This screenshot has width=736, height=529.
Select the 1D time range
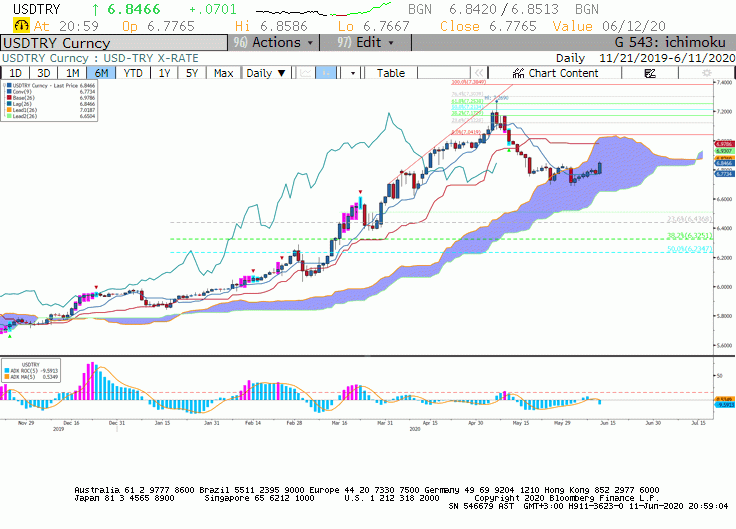15,73
